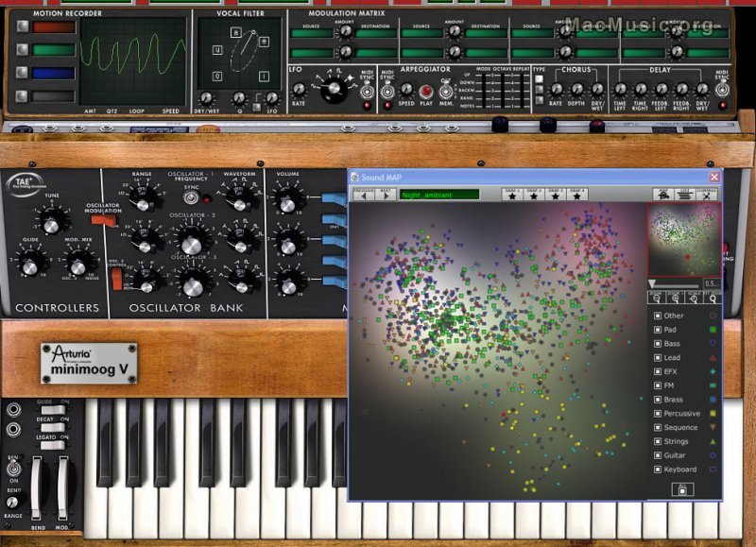This screenshot has height=547, width=756.
Task: Flip the Osc. 3 Control orange switch
Action: coord(116,279)
